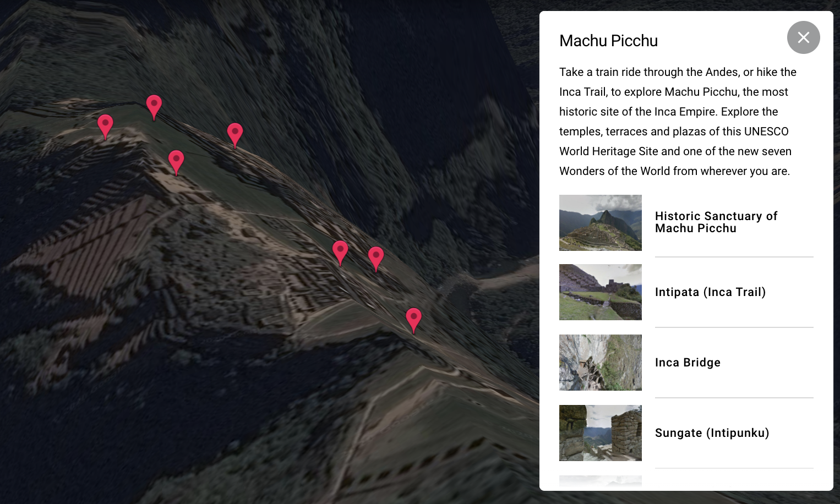The image size is (840, 504).
Task: Close the Machu Picchu info panel
Action: (x=803, y=37)
